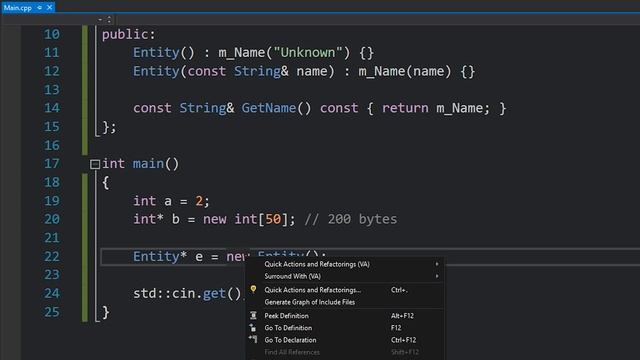This screenshot has height=360, width=640.
Task: Click line number 25
Action: pos(52,312)
